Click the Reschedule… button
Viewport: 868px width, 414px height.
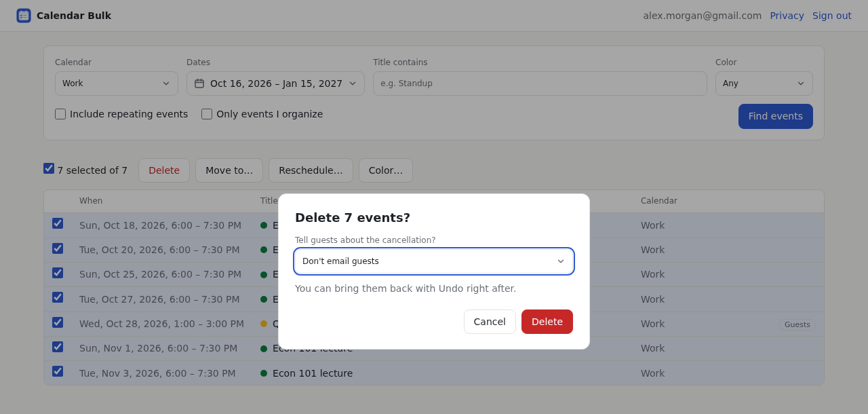(x=311, y=170)
